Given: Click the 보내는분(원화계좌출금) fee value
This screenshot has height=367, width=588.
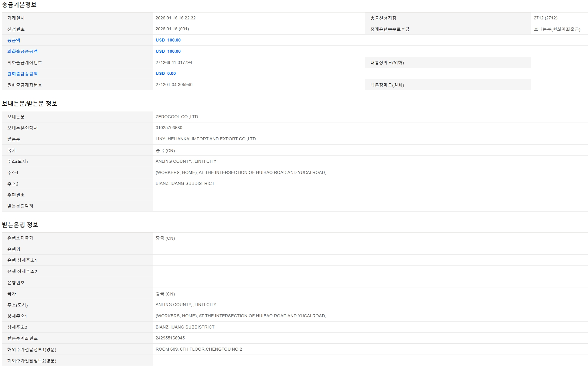Looking at the screenshot, I should (557, 29).
